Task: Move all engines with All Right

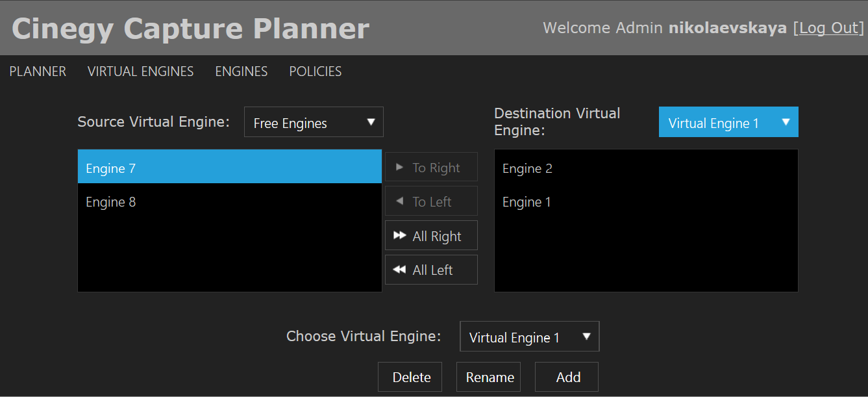Action: pos(431,235)
